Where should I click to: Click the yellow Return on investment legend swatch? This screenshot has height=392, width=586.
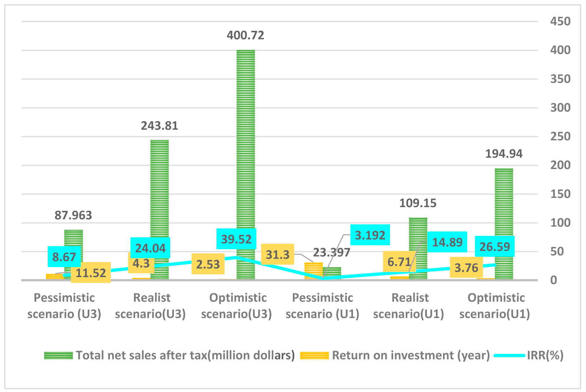pyautogui.click(x=314, y=355)
